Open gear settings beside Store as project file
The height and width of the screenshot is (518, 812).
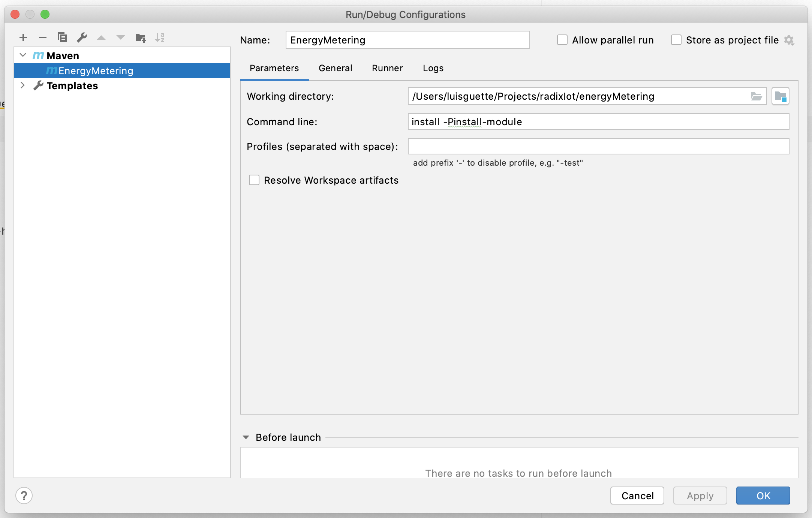pos(789,40)
